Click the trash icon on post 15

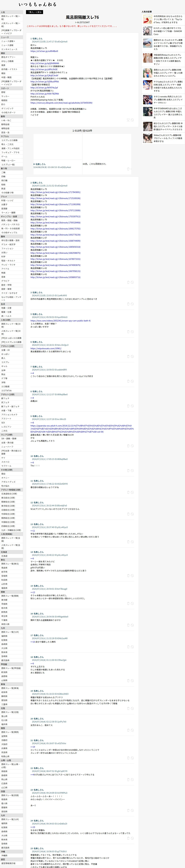[x=128, y=604]
